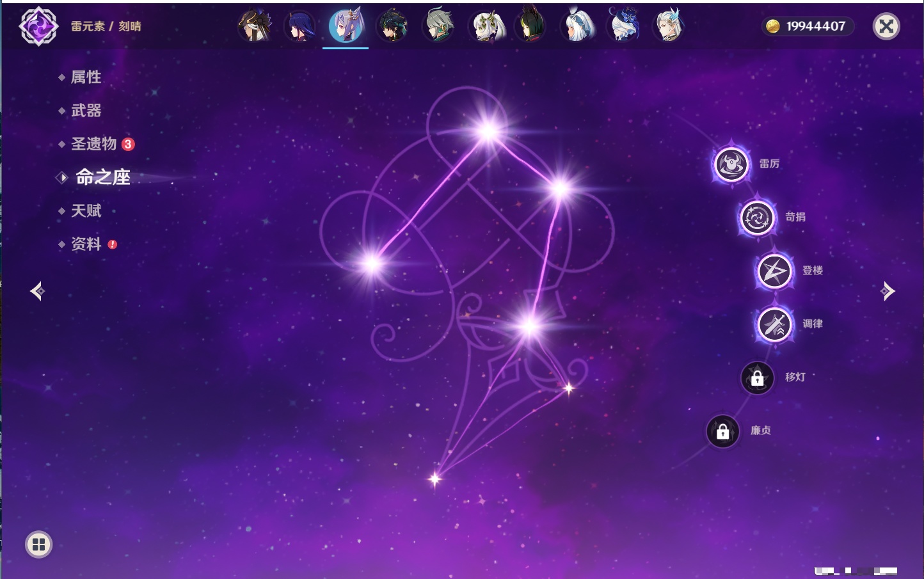Click the red exclamation badge beside 资料
Viewport: 924px width, 579px height.
[x=113, y=244]
